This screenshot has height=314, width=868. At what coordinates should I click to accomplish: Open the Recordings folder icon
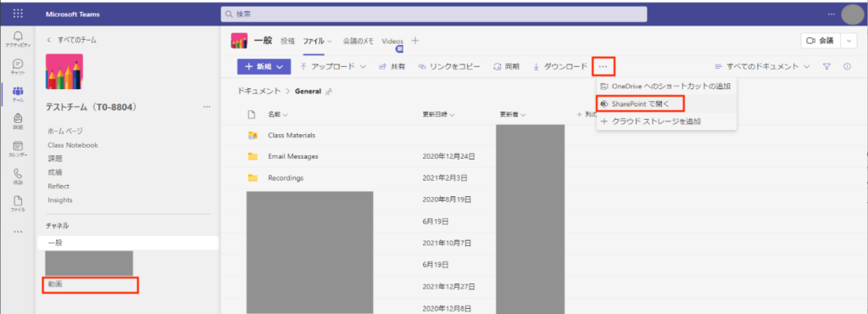(x=253, y=177)
